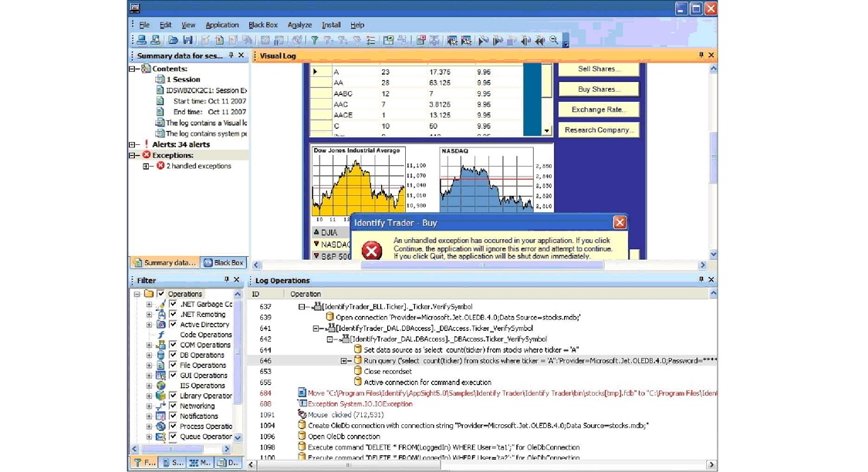Open the File menu
Image resolution: width=868 pixels, height=472 pixels.
tap(144, 25)
